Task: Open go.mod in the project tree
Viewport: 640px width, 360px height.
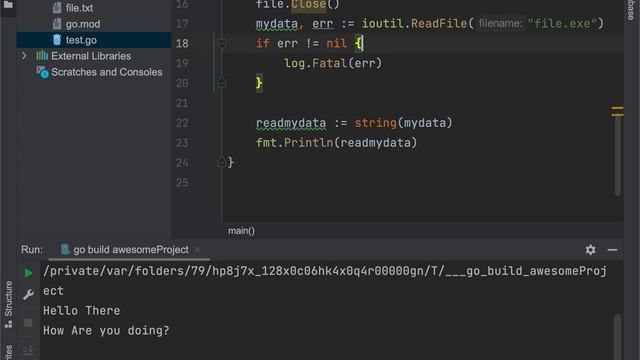Action: point(82,24)
